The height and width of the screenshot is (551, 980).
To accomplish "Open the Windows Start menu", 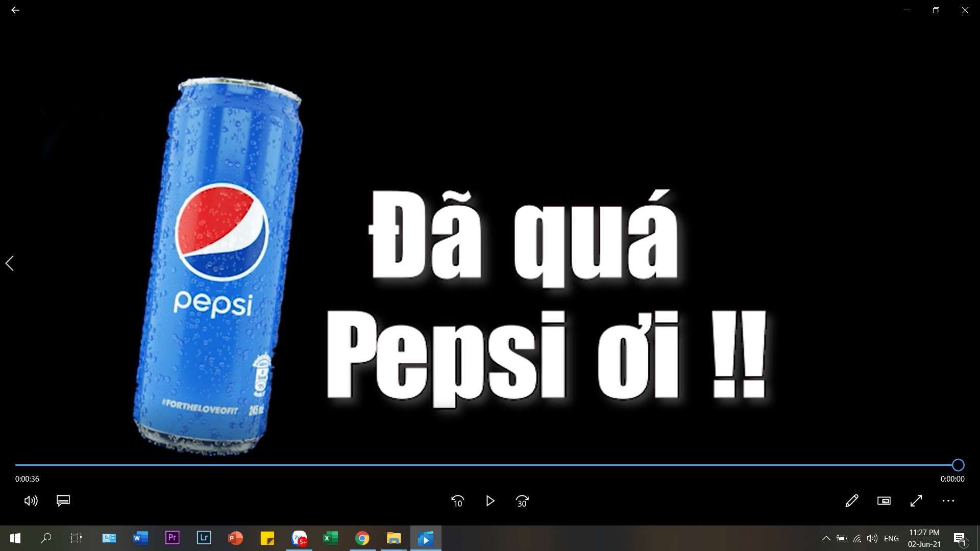I will tap(15, 538).
